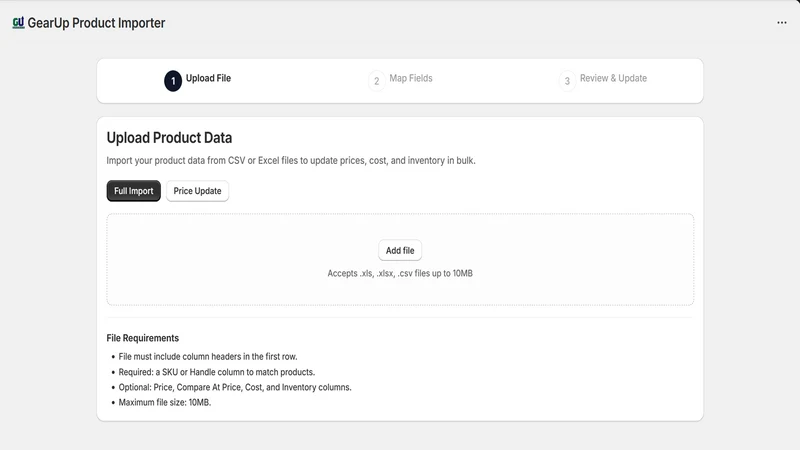Screen dimensions: 800x450
Task: Open the three-dot more options menu
Action: (782, 22)
